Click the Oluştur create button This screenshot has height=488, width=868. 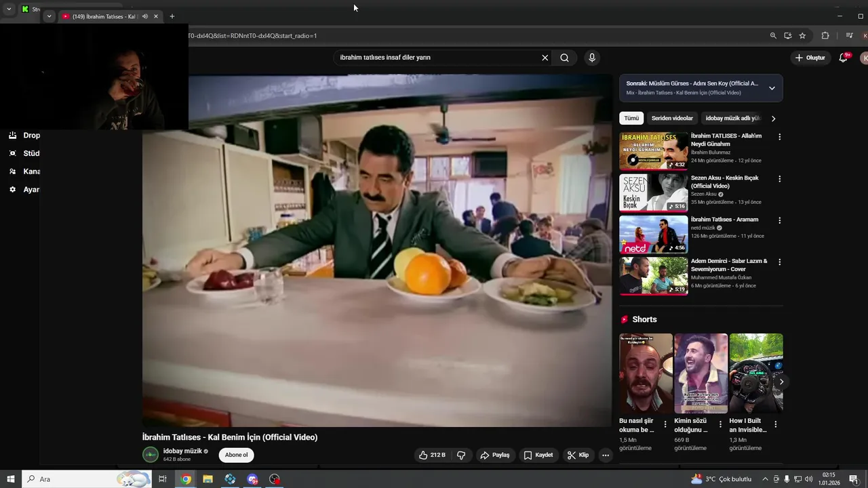pyautogui.click(x=810, y=58)
